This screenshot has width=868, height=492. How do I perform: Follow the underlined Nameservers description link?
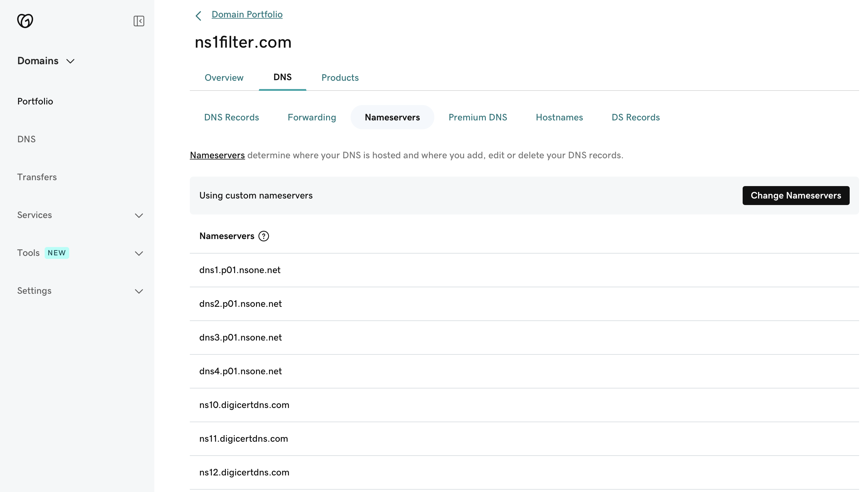(217, 155)
